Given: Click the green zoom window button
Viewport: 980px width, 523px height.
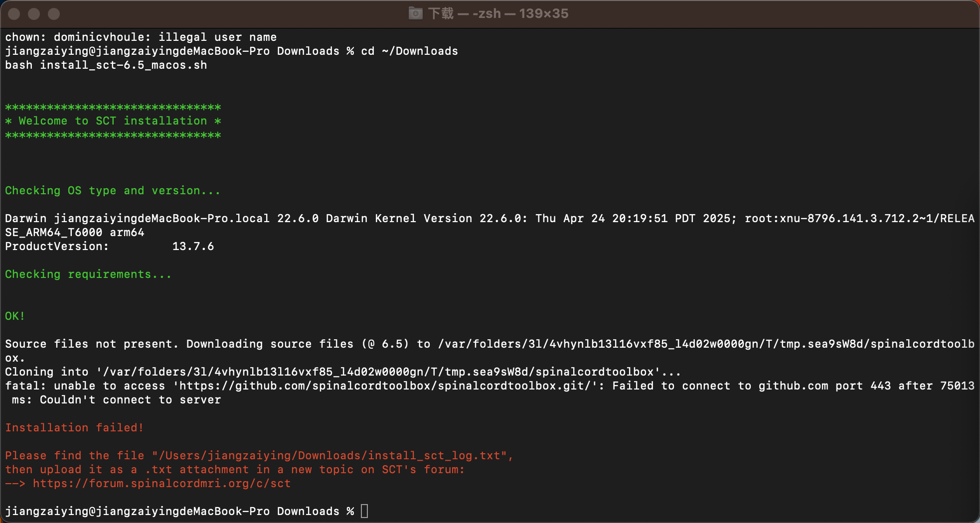Looking at the screenshot, I should [x=54, y=14].
